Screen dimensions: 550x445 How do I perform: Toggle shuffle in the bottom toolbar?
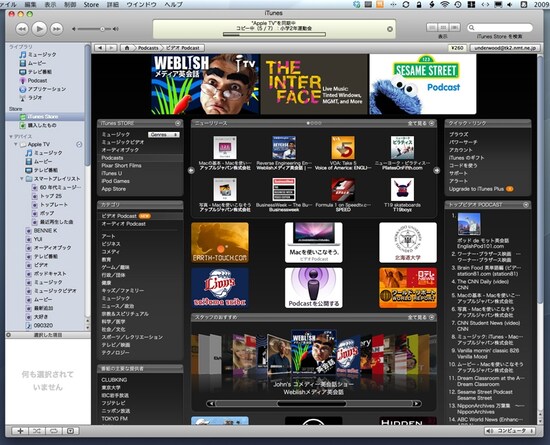point(37,431)
